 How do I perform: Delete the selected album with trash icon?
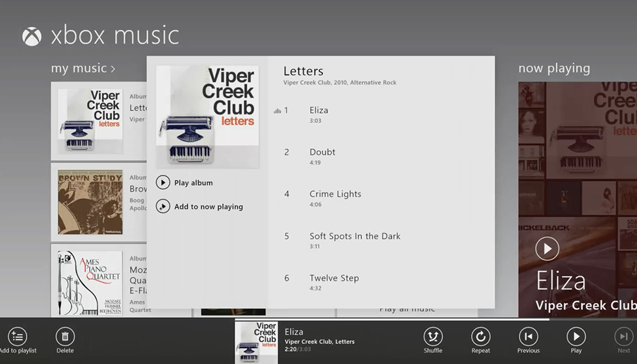click(x=65, y=336)
